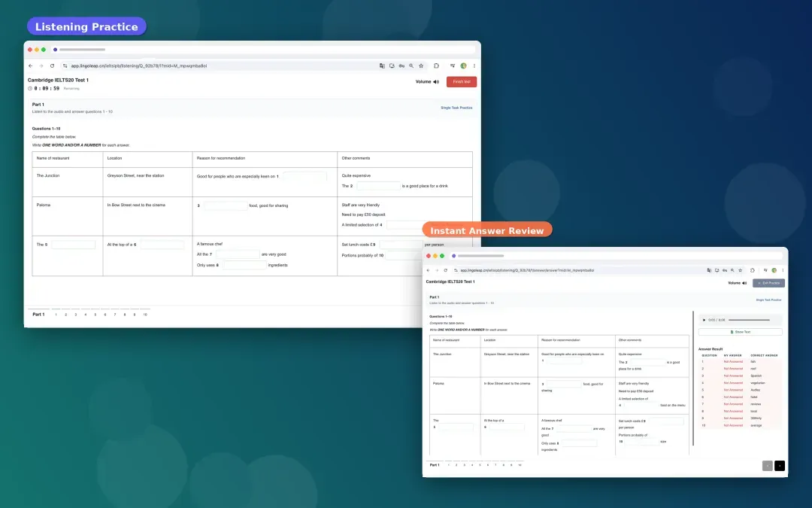Click correct answer 'reviews' in the Answer Result table

tap(756, 404)
